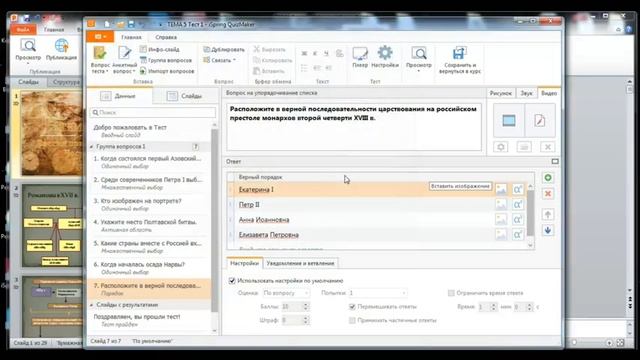Click the Копировать button

tap(273, 60)
